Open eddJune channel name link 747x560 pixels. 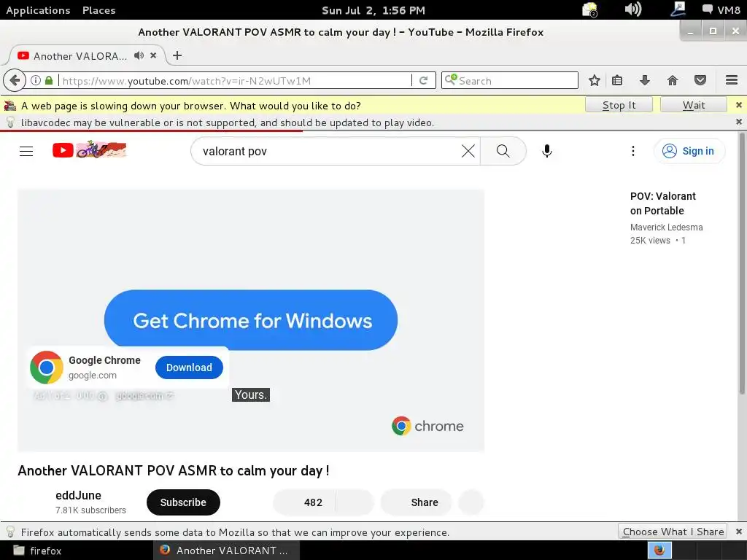coord(78,495)
